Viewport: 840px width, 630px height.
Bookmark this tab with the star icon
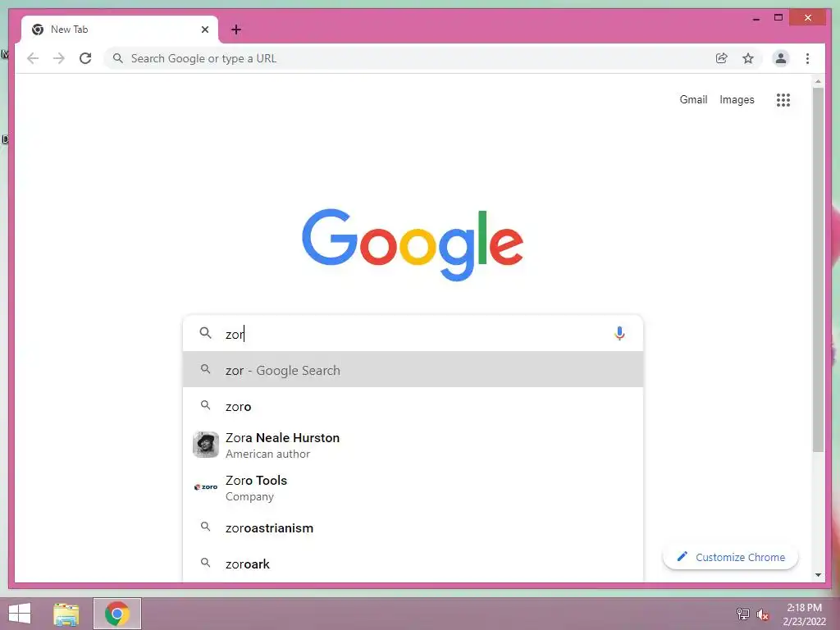[748, 58]
